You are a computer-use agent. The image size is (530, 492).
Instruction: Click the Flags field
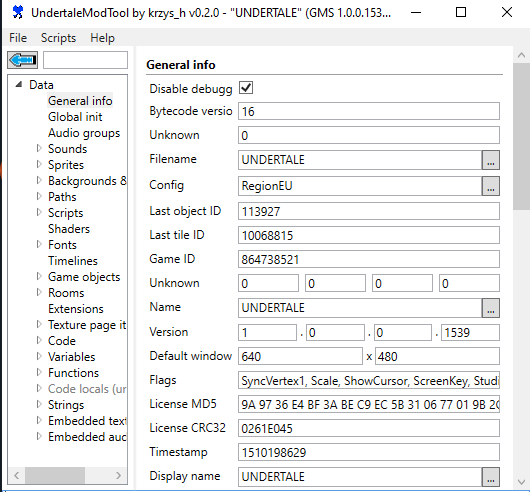click(x=369, y=380)
